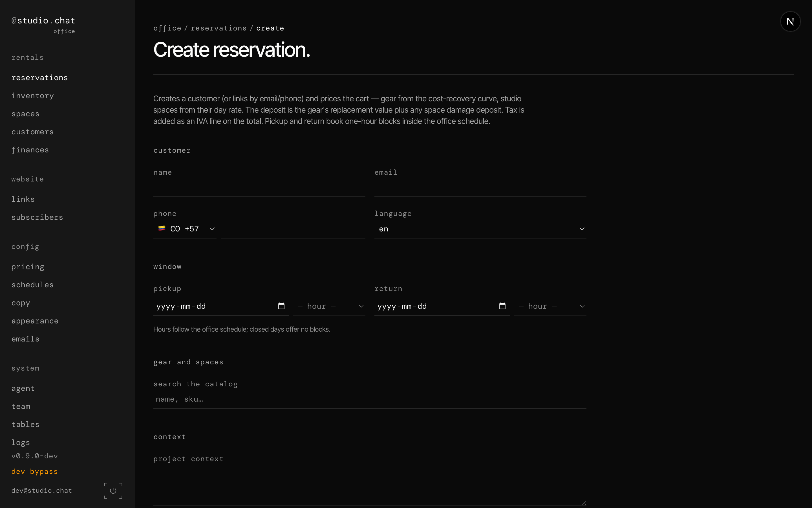The width and height of the screenshot is (812, 508).
Task: Open subscribers page
Action: 37,217
